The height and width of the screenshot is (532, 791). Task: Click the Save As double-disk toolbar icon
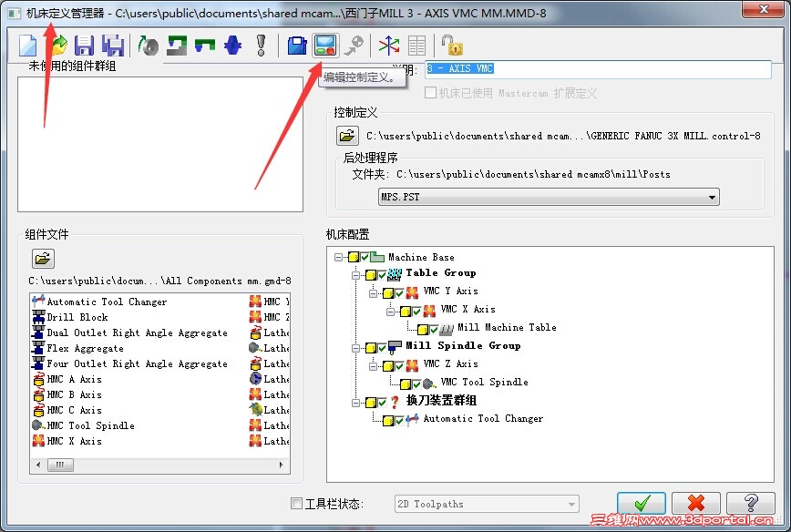coord(113,46)
